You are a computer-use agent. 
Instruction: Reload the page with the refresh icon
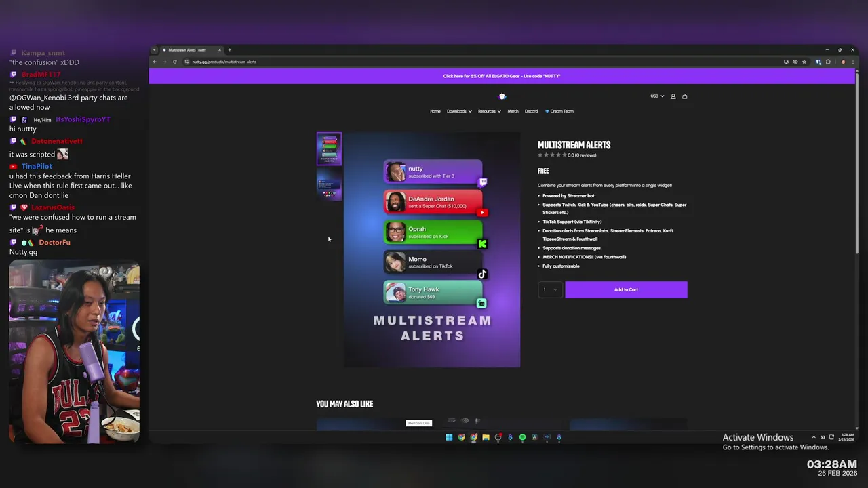pyautogui.click(x=174, y=62)
